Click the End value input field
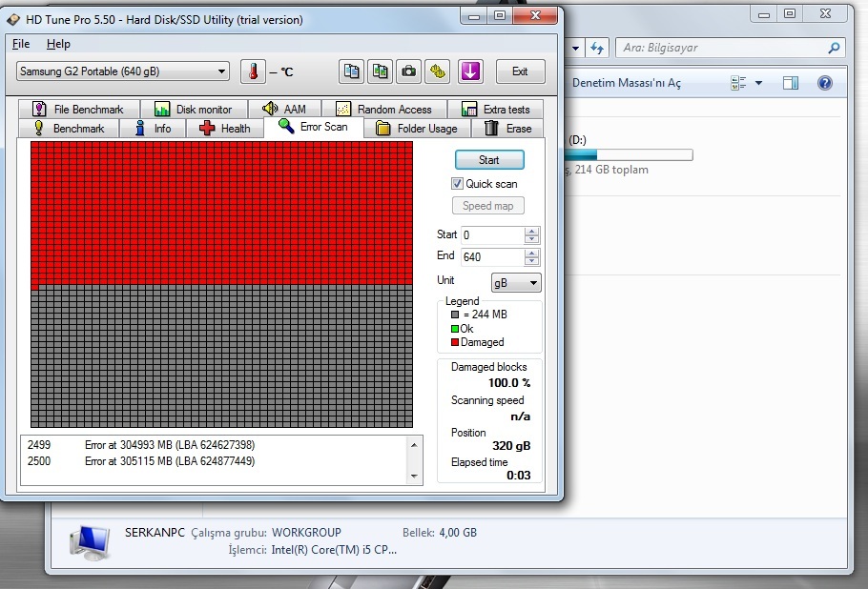Viewport: 868px width, 589px height. tap(493, 257)
